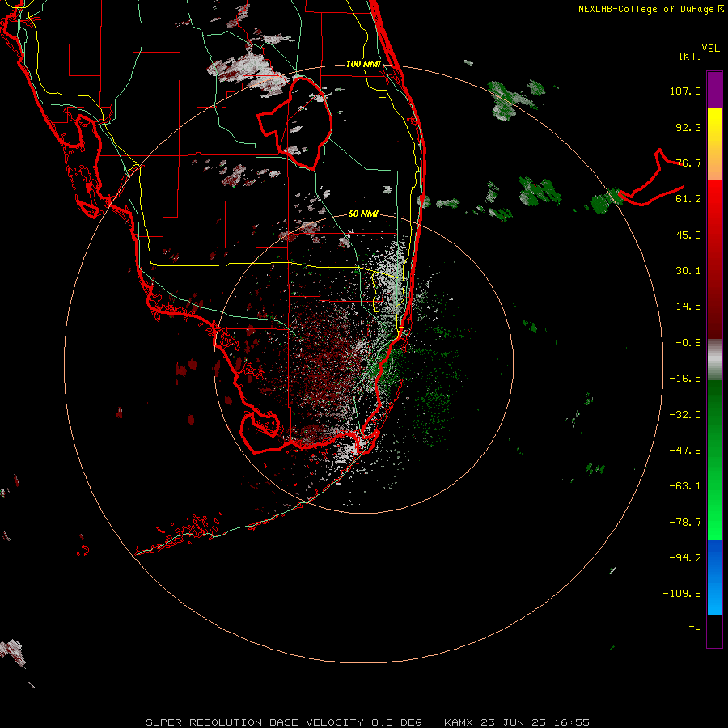Click the 14.5 velocity scale value
Screen dimensions: 728x728
(x=688, y=307)
